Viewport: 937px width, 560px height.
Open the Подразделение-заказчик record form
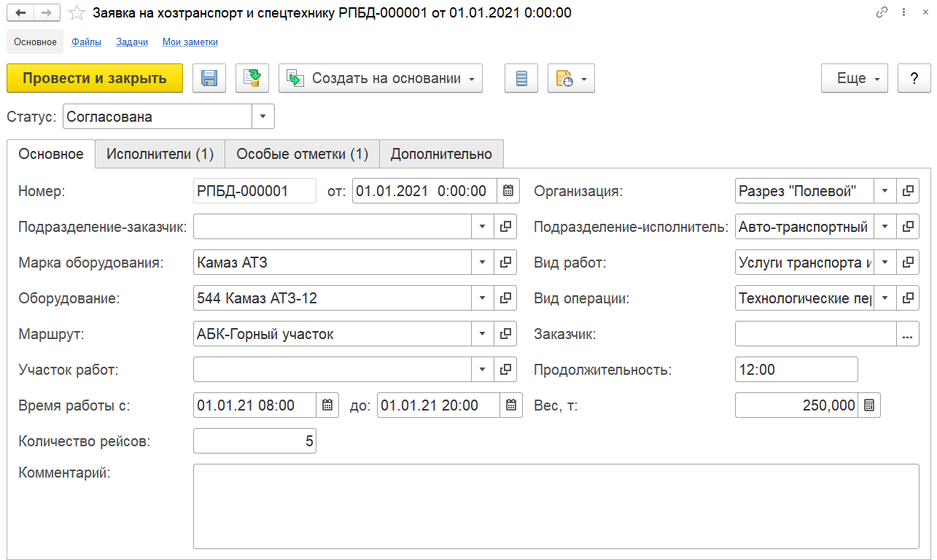tap(505, 227)
